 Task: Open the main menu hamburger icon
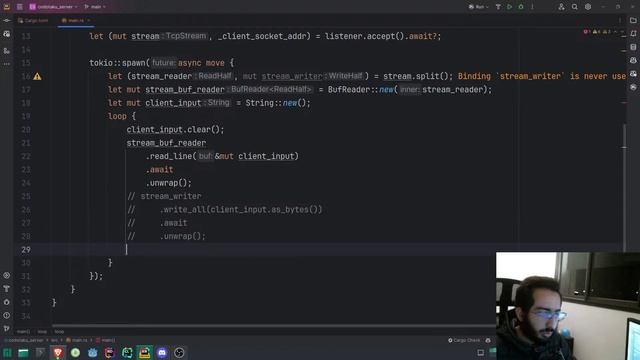coord(20,7)
